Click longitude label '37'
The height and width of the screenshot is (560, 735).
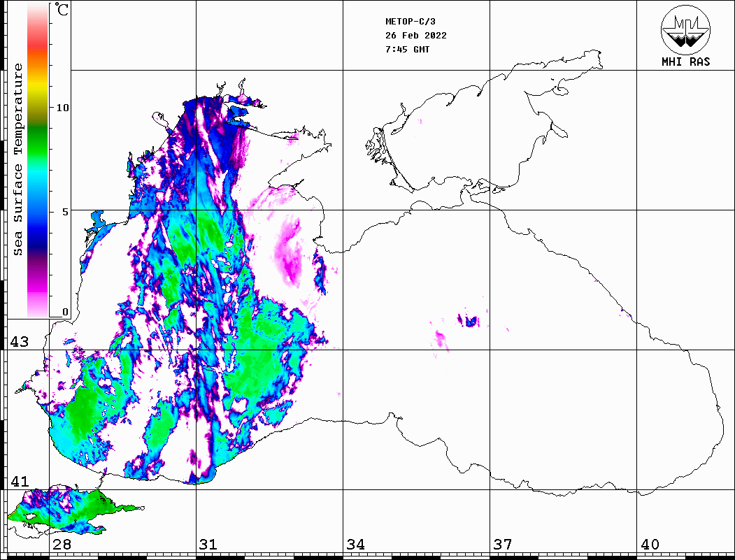coord(503,545)
